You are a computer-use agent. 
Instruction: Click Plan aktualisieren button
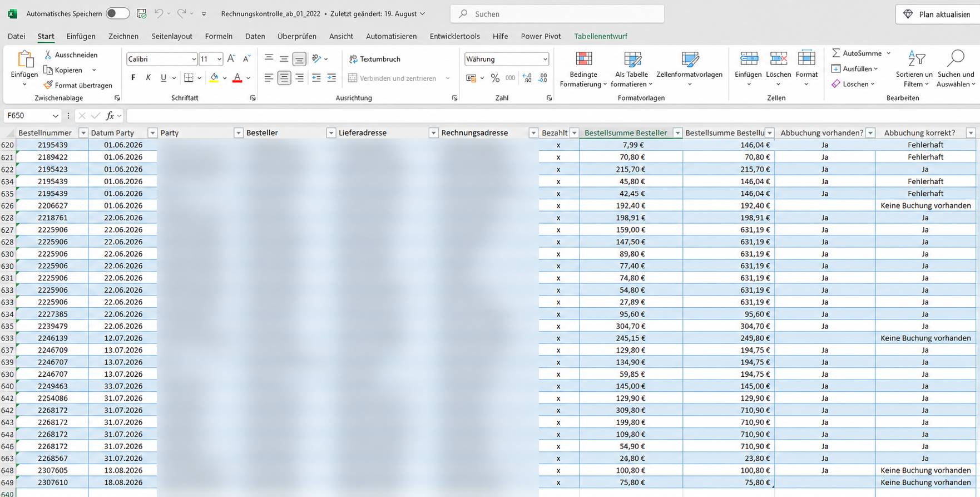click(938, 14)
